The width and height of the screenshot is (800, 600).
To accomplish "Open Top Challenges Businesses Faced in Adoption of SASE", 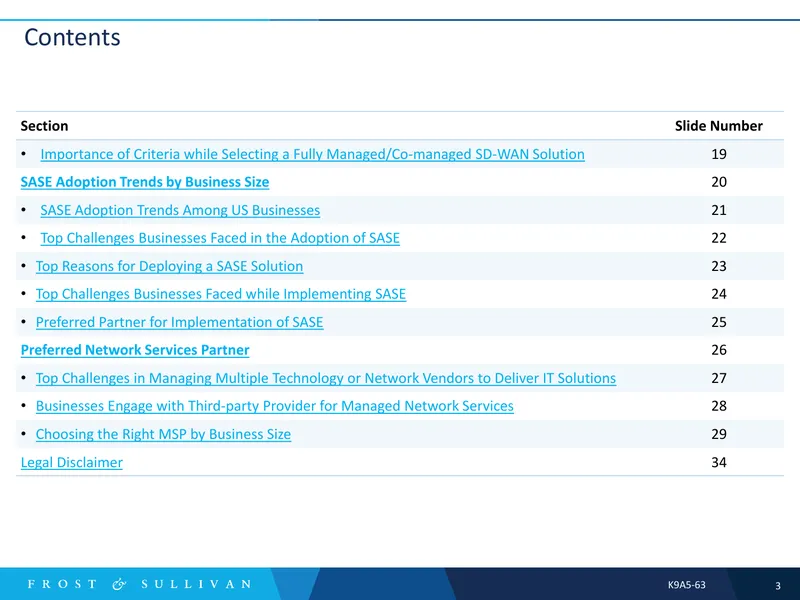I will click(220, 238).
